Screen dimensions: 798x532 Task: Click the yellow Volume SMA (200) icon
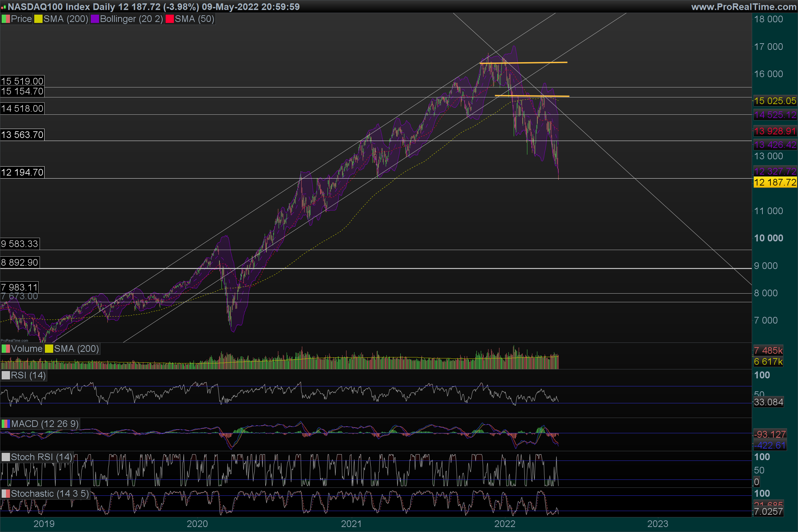[49, 349]
